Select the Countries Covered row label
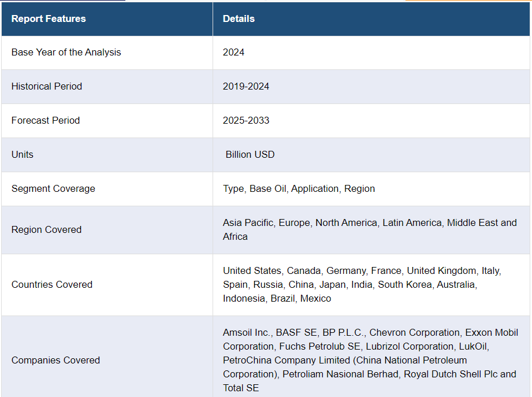 pyautogui.click(x=52, y=284)
